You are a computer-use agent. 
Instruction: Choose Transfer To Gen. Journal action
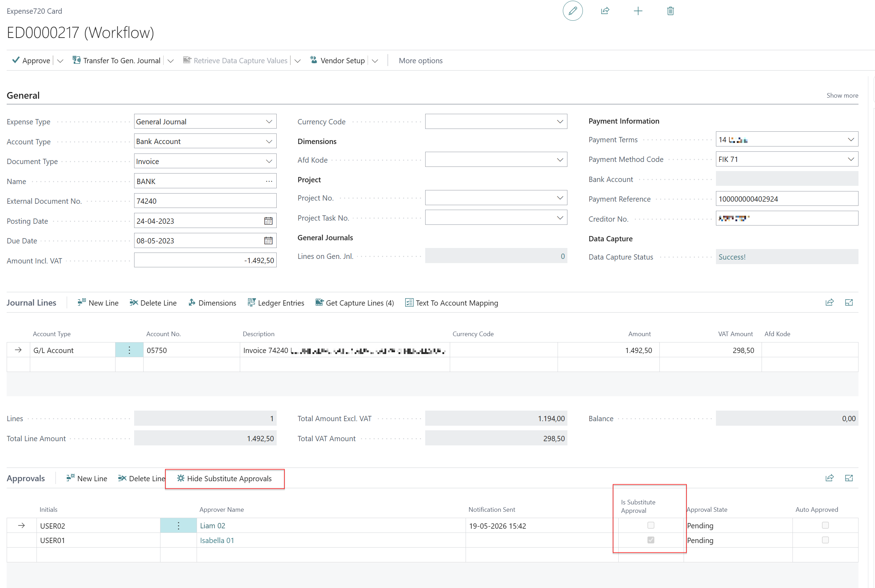click(x=116, y=61)
